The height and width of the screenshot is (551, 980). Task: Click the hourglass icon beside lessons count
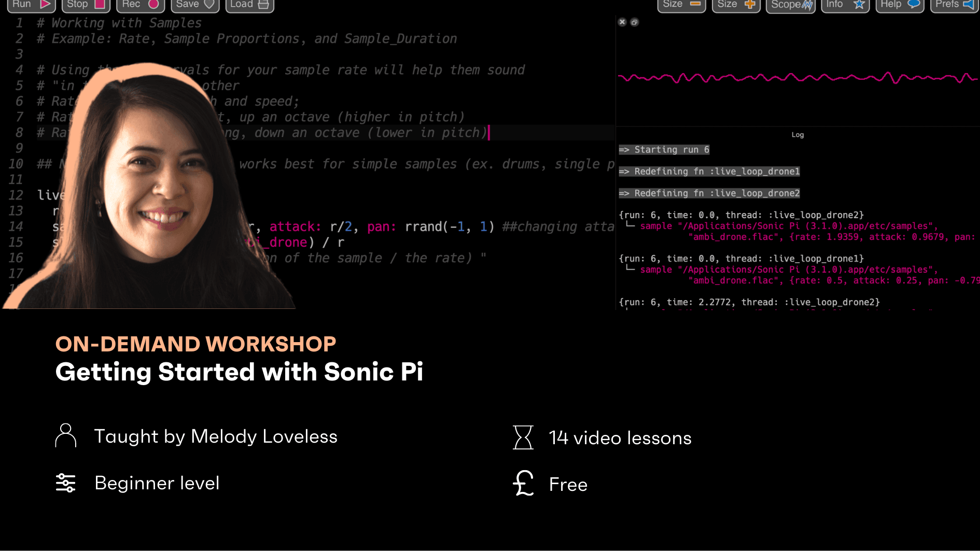(523, 437)
